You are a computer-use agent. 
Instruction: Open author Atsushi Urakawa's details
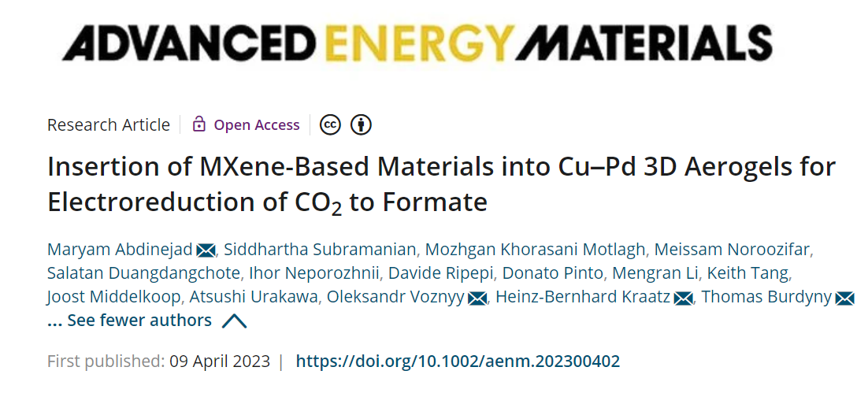pos(254,297)
